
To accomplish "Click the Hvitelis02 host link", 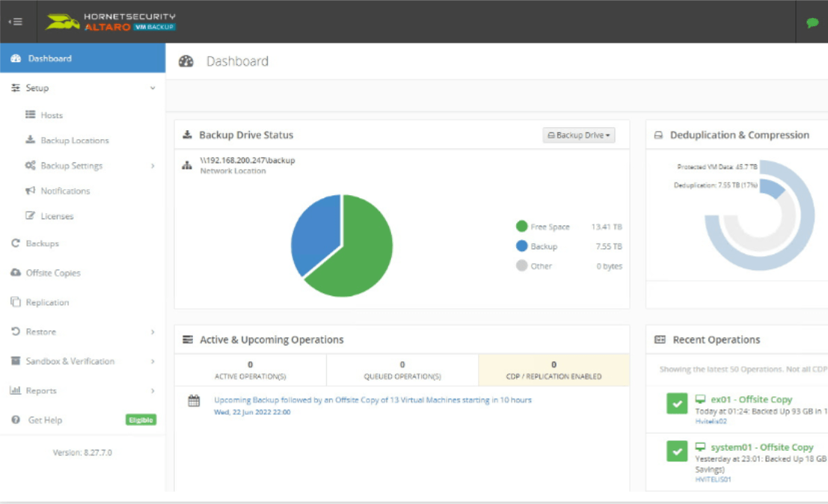I will pyautogui.click(x=711, y=421).
